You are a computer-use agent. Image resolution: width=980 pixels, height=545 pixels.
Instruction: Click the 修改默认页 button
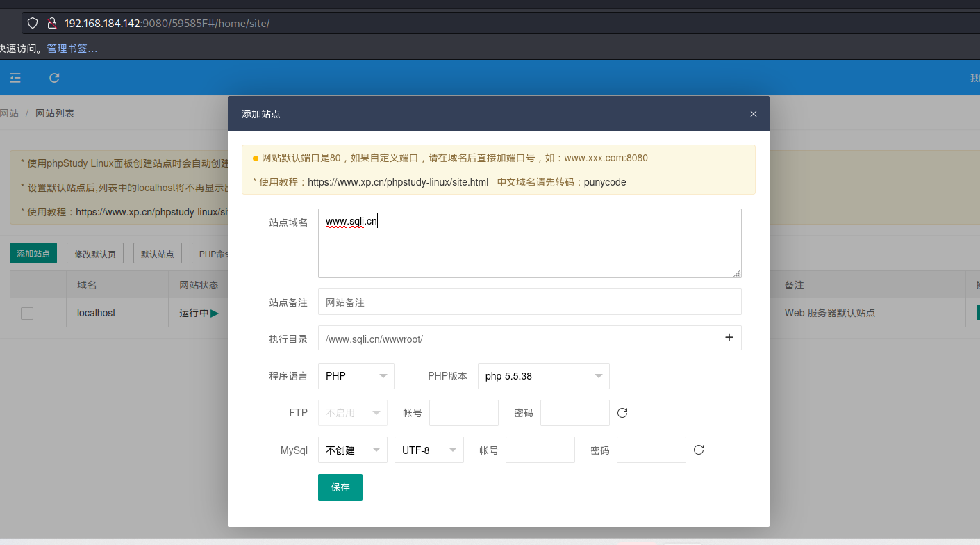pyautogui.click(x=95, y=254)
